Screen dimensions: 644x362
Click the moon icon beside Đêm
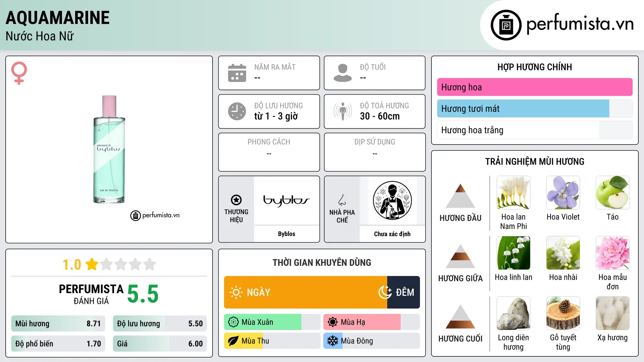(x=385, y=292)
